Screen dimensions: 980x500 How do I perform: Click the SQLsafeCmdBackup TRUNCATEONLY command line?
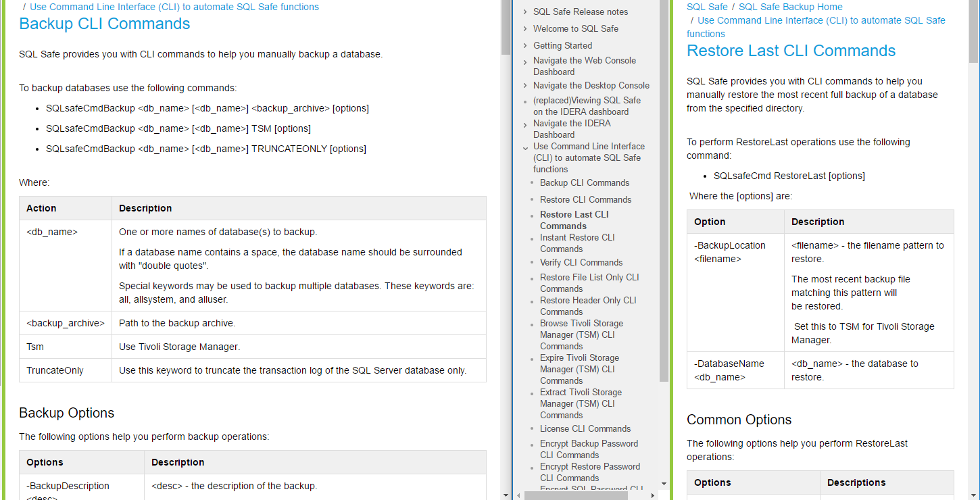(x=206, y=149)
